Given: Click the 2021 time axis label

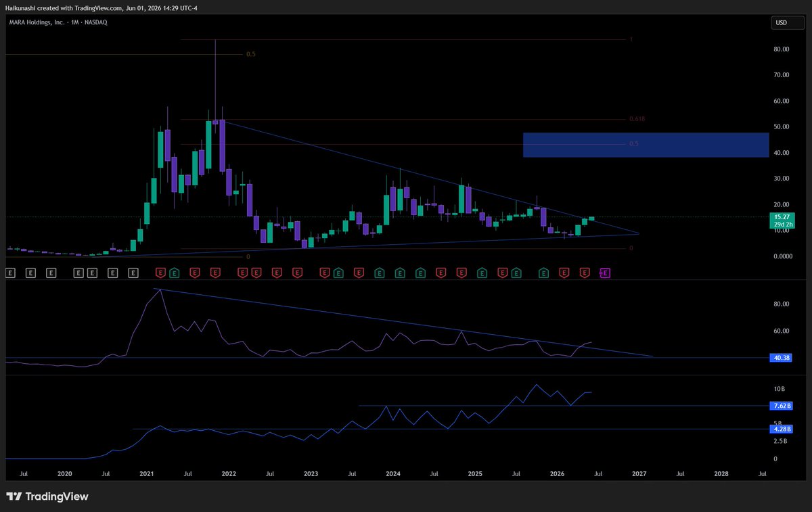Looking at the screenshot, I should [147, 474].
